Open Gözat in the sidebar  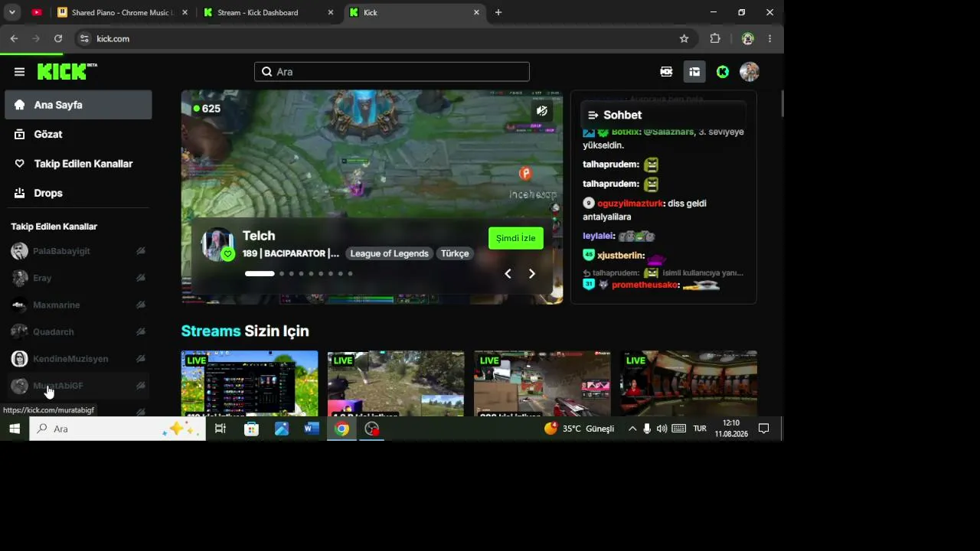[x=78, y=134]
